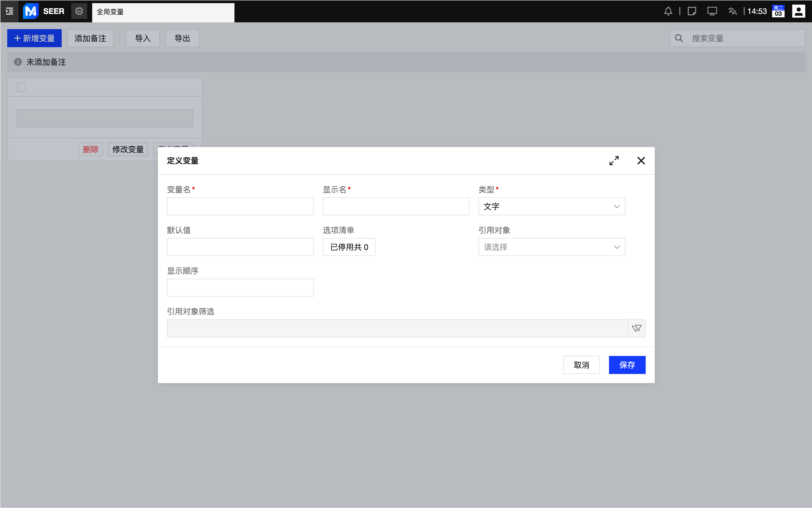Screen dimensions: 812x508
Task: Open the 引用对象 dropdown
Action: [551, 247]
